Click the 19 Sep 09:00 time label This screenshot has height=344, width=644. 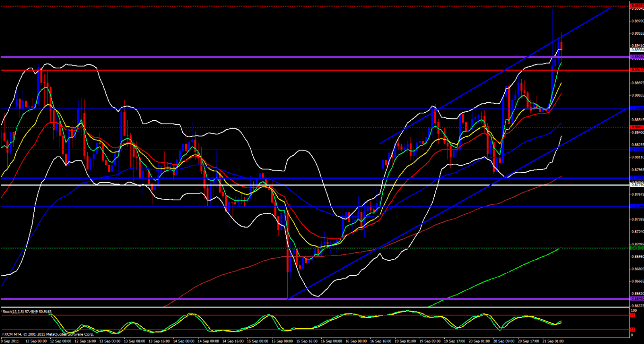(x=430, y=341)
